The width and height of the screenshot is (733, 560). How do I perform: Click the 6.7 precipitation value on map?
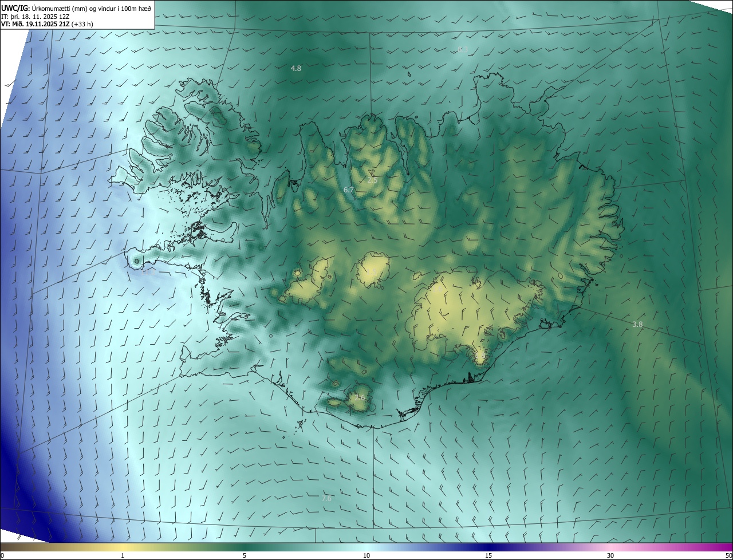pyautogui.click(x=349, y=190)
